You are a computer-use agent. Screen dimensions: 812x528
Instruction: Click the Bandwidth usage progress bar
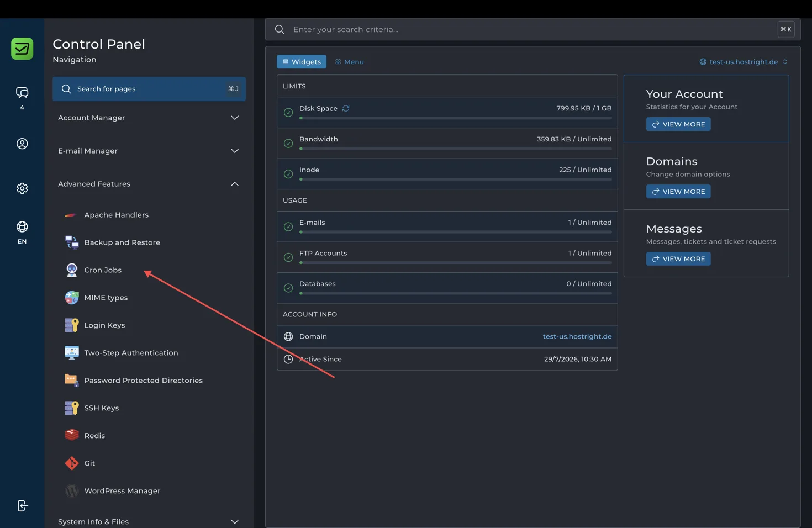tap(456, 149)
